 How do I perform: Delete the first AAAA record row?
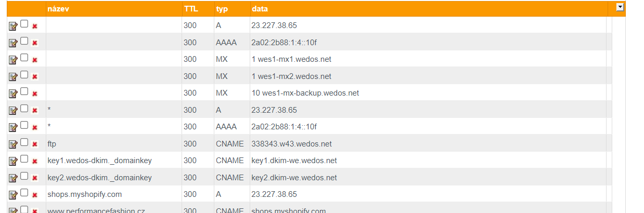pos(35,43)
